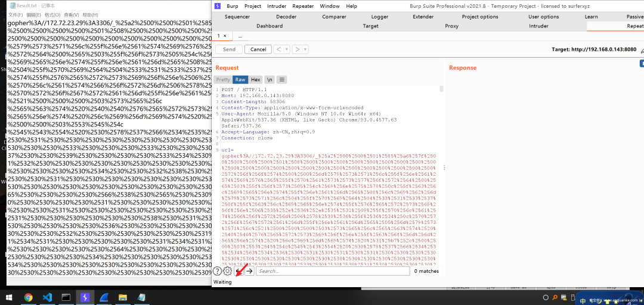This screenshot has width=644, height=305.
Task: Switch to the Dashboard tab
Action: click(x=270, y=26)
